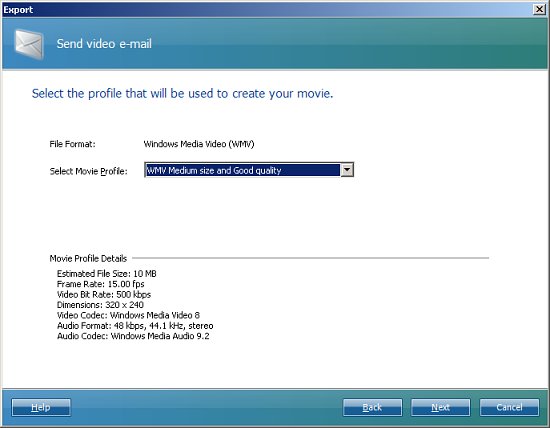
Task: Click the Select Movie Profile label
Action: (88, 171)
